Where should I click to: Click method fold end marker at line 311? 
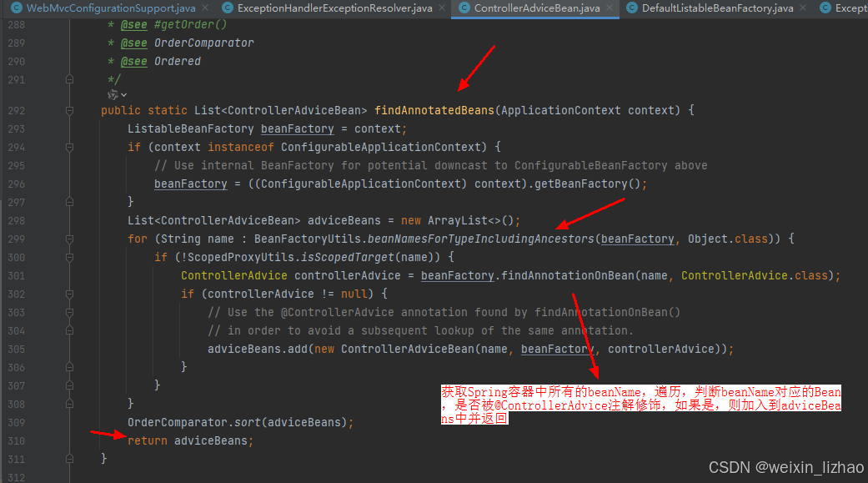(x=69, y=459)
